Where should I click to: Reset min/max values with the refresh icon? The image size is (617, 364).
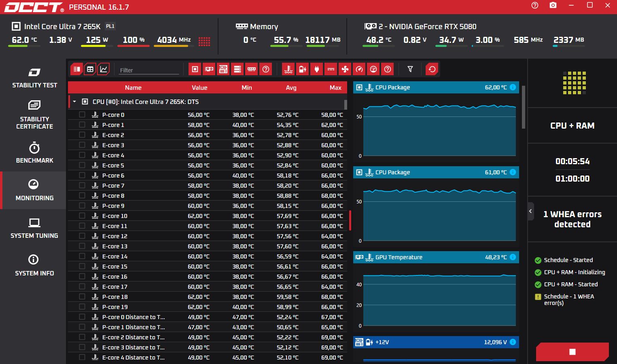coord(432,69)
